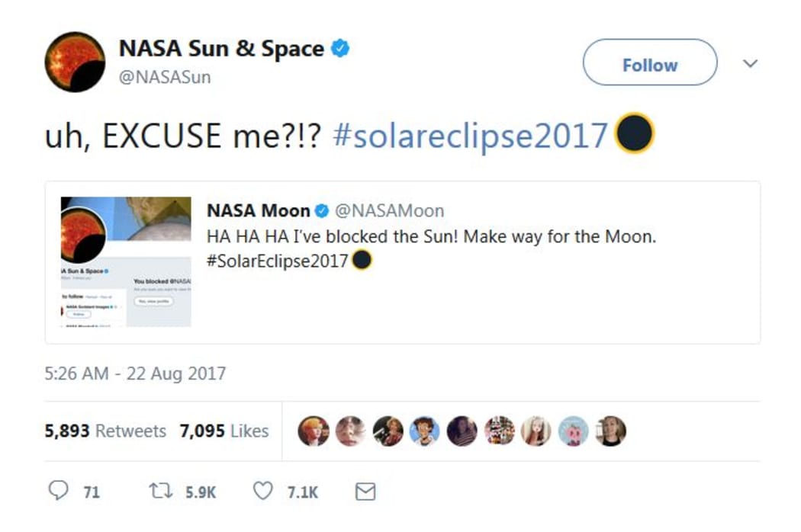Viewport: 801px width, 532px height.
Task: Click the blue verified badge beside NASA Sun & Space
Action: tap(340, 49)
